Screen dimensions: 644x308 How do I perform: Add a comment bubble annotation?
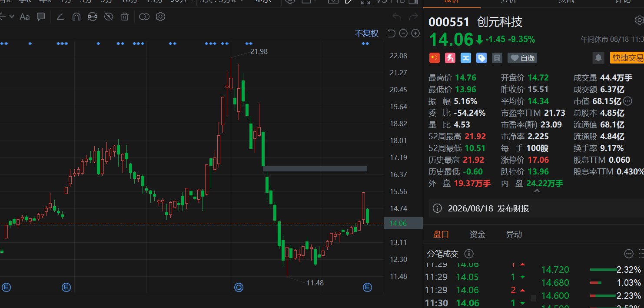pyautogui.click(x=41, y=17)
